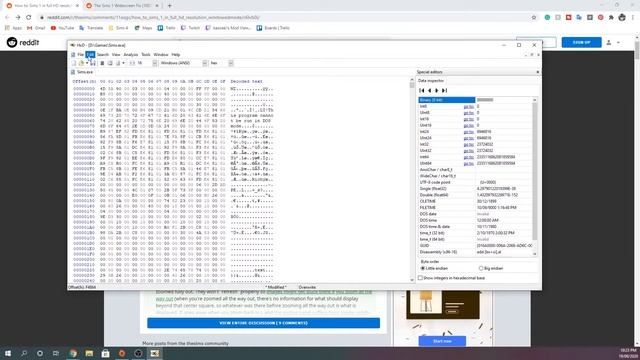Click go to link for Int8

469,107
